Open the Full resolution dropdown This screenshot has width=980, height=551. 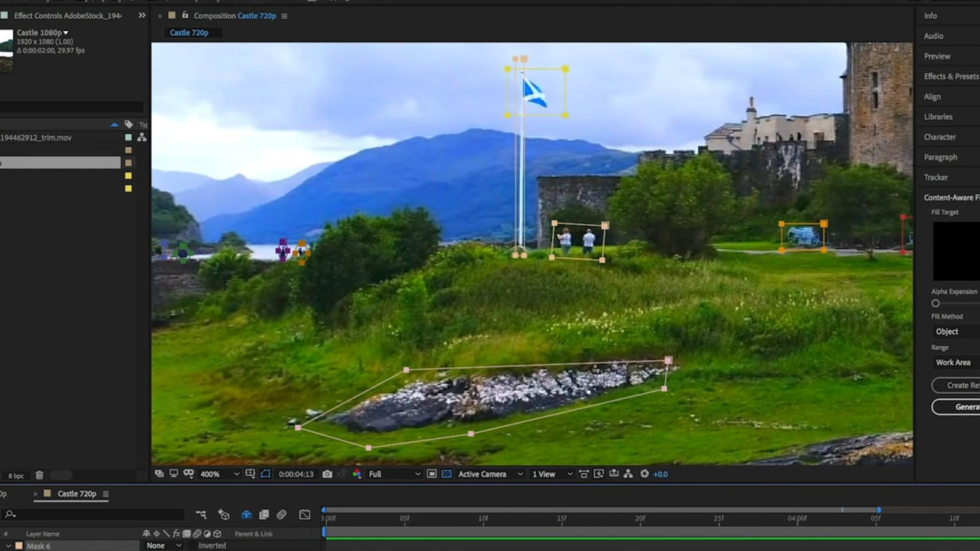[x=395, y=474]
